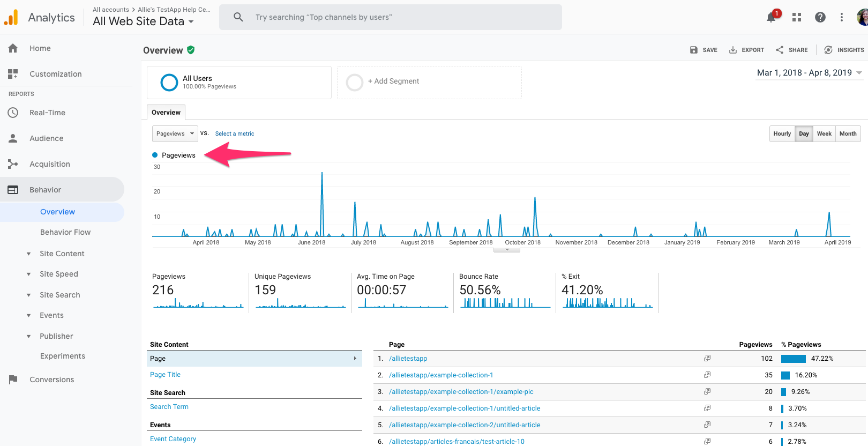The height and width of the screenshot is (446, 868).
Task: Open the Google apps grid icon
Action: click(x=797, y=17)
